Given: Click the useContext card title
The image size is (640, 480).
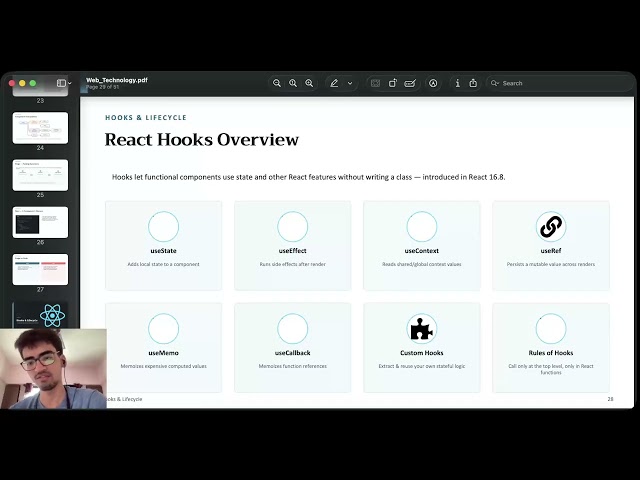Looking at the screenshot, I should 422,251.
